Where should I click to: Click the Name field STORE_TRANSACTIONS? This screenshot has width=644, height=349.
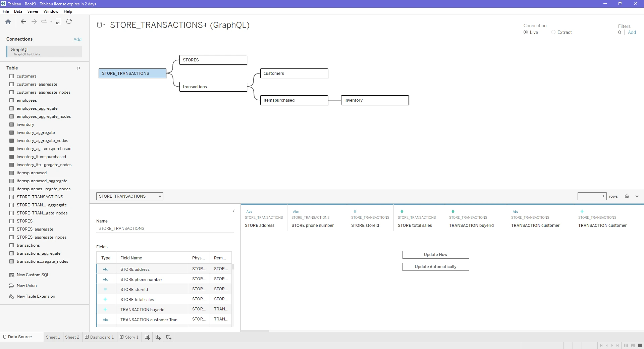(165, 229)
